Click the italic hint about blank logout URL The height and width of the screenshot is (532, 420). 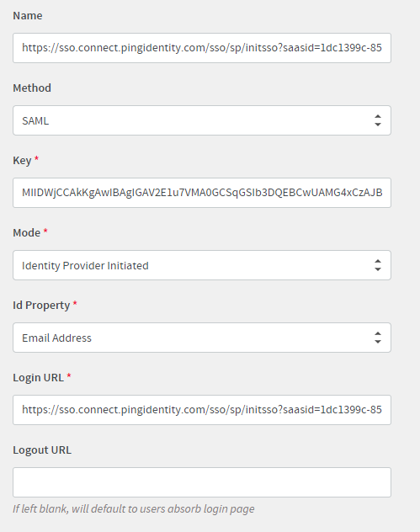[134, 509]
